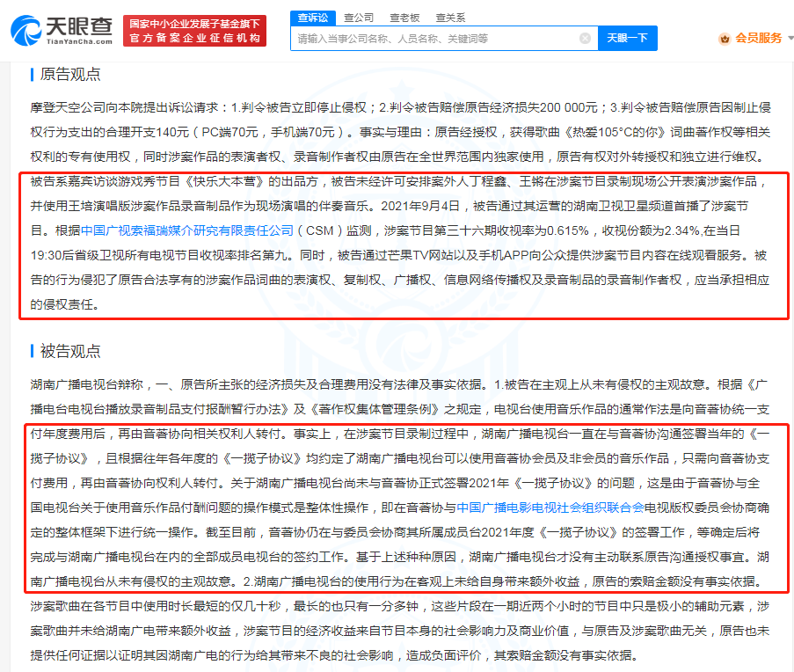Screen dimensions: 794x672
Task: Open 中国广播电影电视社会组织联合会 link
Action: click(550, 508)
